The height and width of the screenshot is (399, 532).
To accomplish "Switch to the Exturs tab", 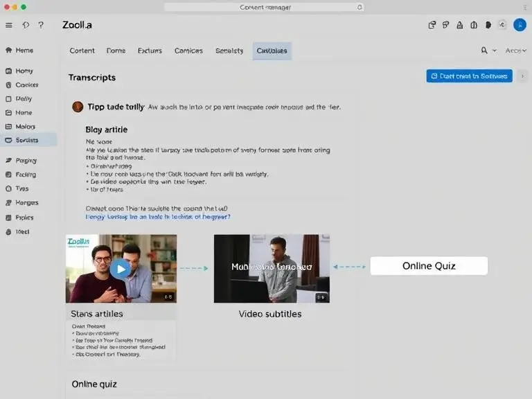I will (x=150, y=51).
